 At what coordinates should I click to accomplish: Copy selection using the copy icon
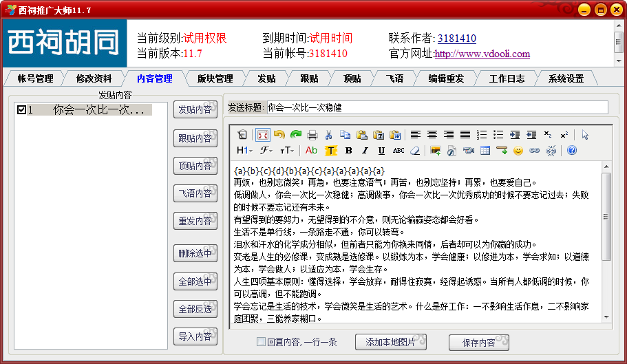point(345,135)
